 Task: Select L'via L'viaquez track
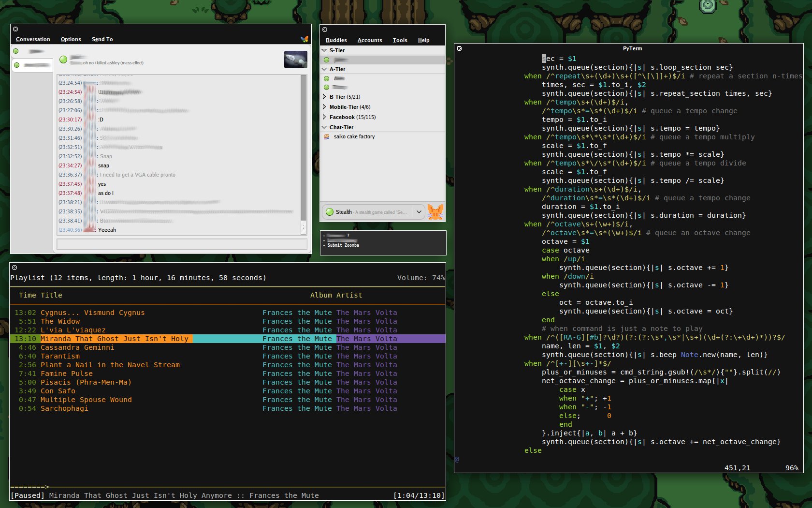tap(227, 330)
